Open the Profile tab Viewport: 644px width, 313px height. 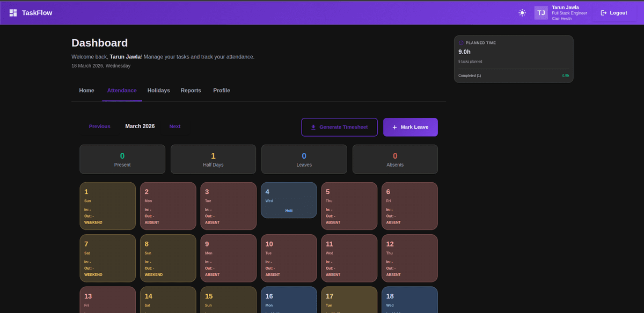(x=221, y=90)
